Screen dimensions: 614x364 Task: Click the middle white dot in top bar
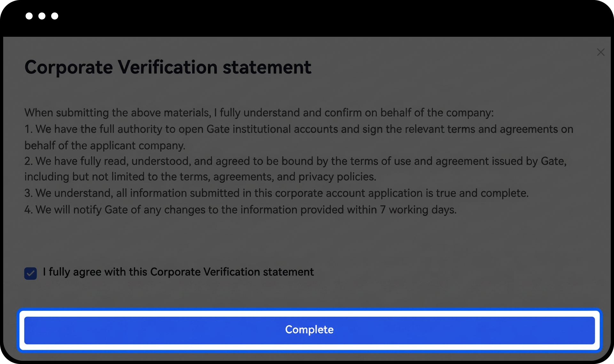coord(42,16)
